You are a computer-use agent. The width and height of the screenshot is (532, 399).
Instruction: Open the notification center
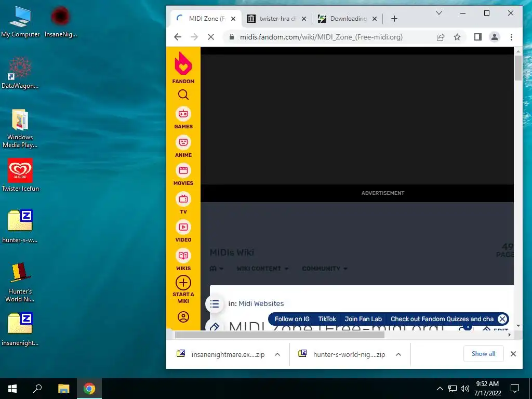515,389
